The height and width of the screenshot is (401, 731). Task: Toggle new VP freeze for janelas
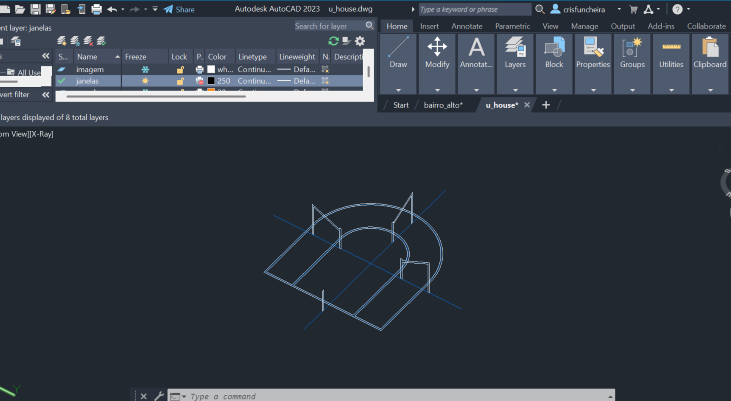pyautogui.click(x=325, y=81)
